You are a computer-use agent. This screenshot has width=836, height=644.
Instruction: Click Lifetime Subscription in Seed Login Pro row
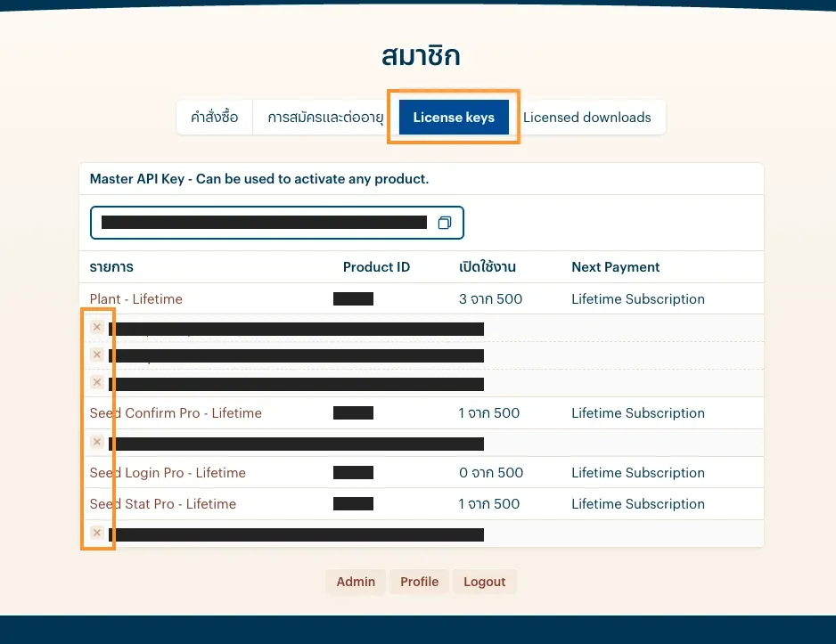638,472
